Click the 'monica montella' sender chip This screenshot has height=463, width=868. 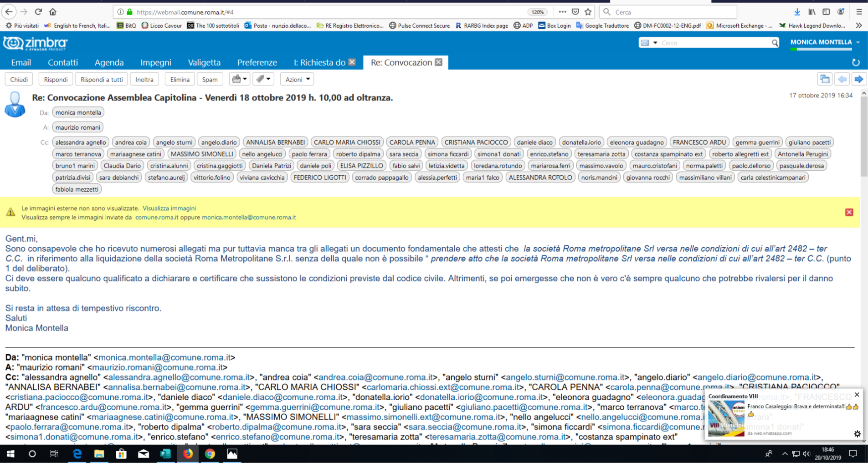pos(78,112)
